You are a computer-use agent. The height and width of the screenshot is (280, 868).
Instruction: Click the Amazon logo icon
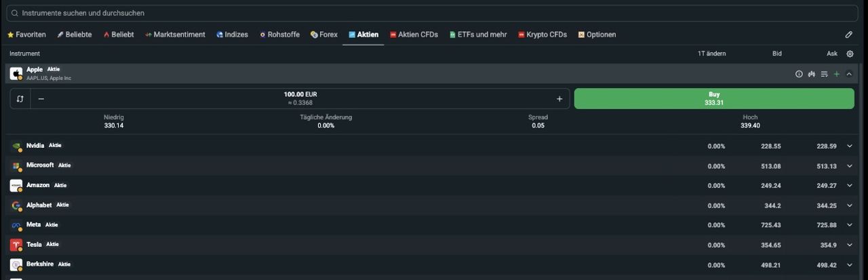pyautogui.click(x=16, y=186)
